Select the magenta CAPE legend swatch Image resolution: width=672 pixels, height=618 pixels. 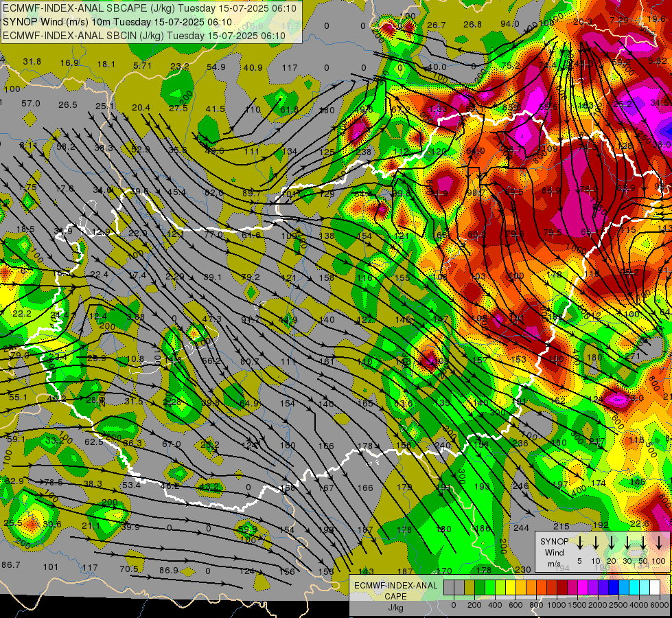click(x=583, y=587)
